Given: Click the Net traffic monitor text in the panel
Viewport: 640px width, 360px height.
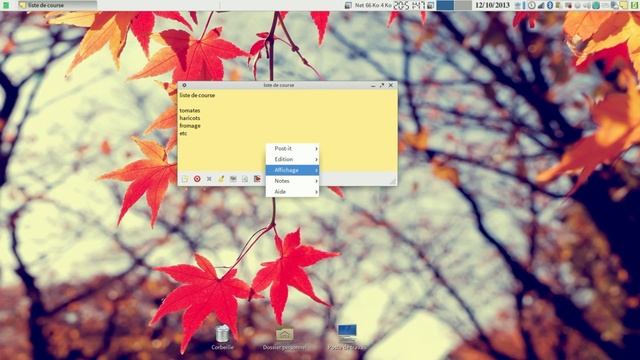Looking at the screenshot, I should (373, 5).
